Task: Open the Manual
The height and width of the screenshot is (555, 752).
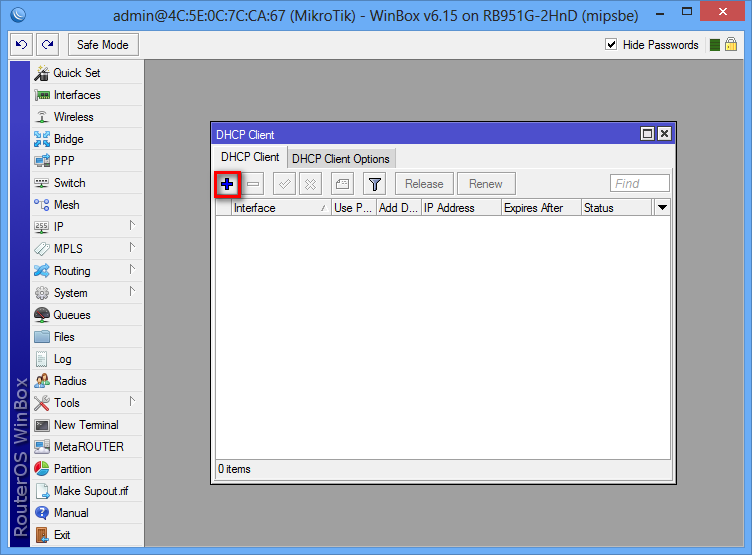Action: point(87,513)
